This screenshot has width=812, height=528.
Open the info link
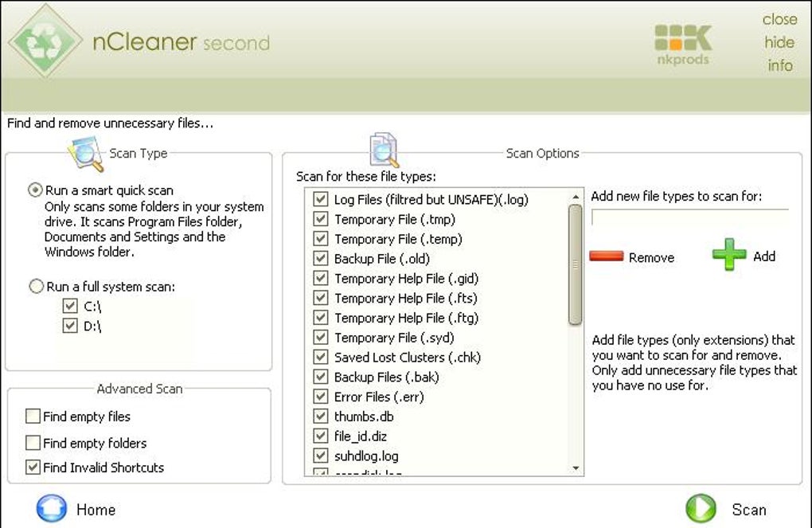click(x=780, y=65)
